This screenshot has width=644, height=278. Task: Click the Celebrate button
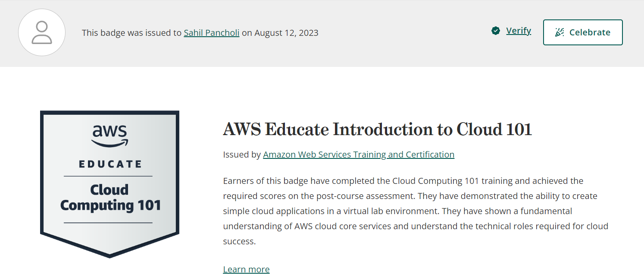(x=583, y=32)
